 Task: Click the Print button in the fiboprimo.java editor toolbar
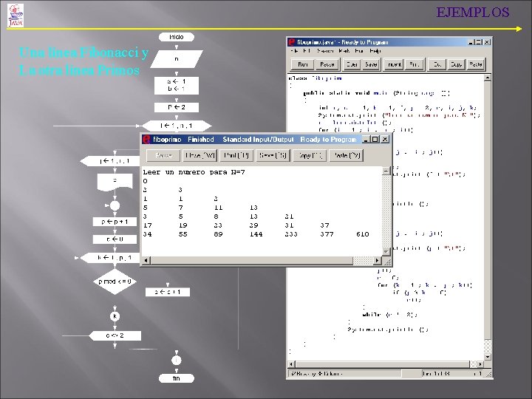414,64
